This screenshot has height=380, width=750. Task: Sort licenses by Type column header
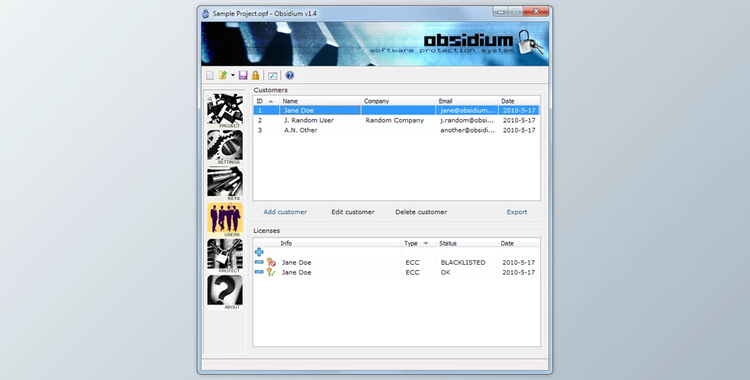(419, 243)
